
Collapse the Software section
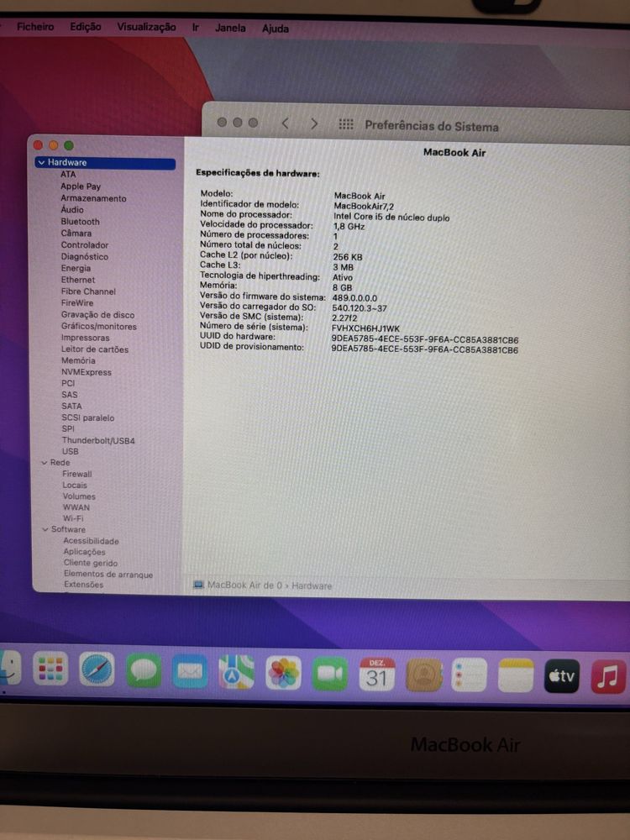pos(45,529)
